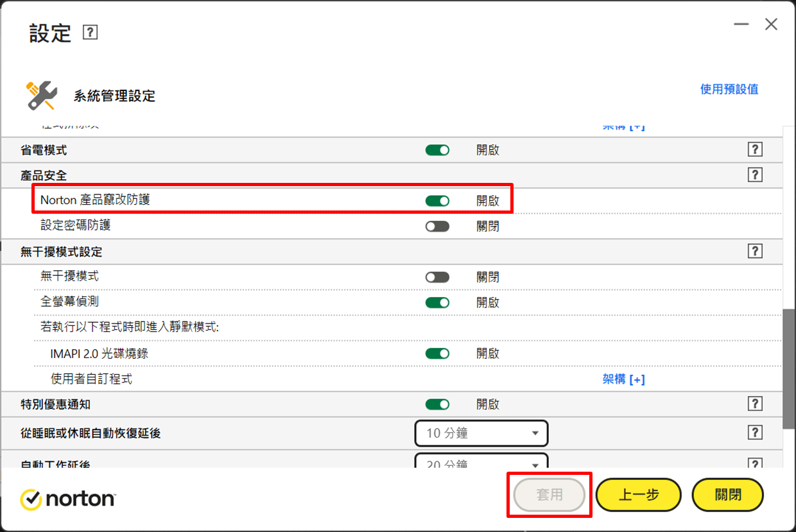Open help for 特別優惠通知 row
This screenshot has width=796, height=532.
point(755,404)
